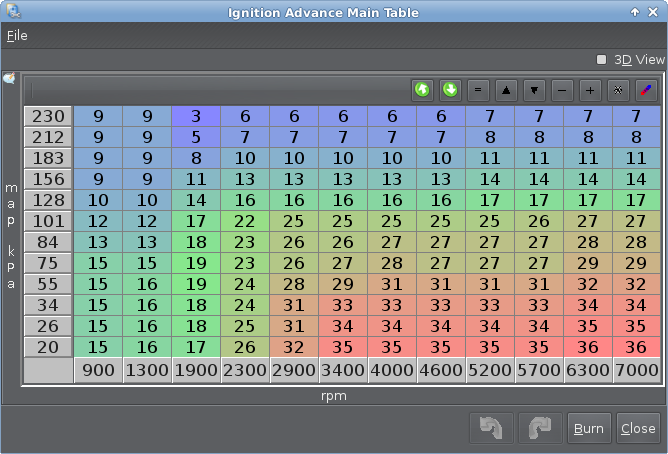Select the 7000 rpm column header
This screenshot has height=454, width=668.
tap(636, 371)
